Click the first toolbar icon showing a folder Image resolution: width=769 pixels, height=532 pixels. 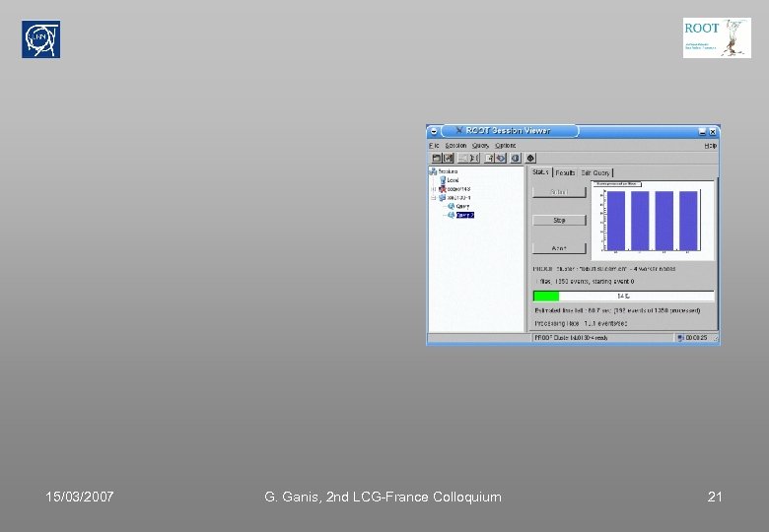click(436, 159)
